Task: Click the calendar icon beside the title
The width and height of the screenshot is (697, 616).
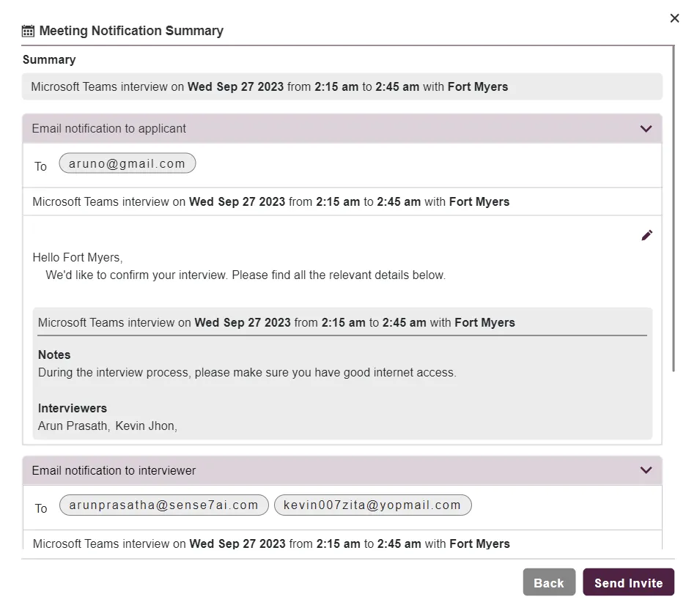Action: (x=28, y=31)
